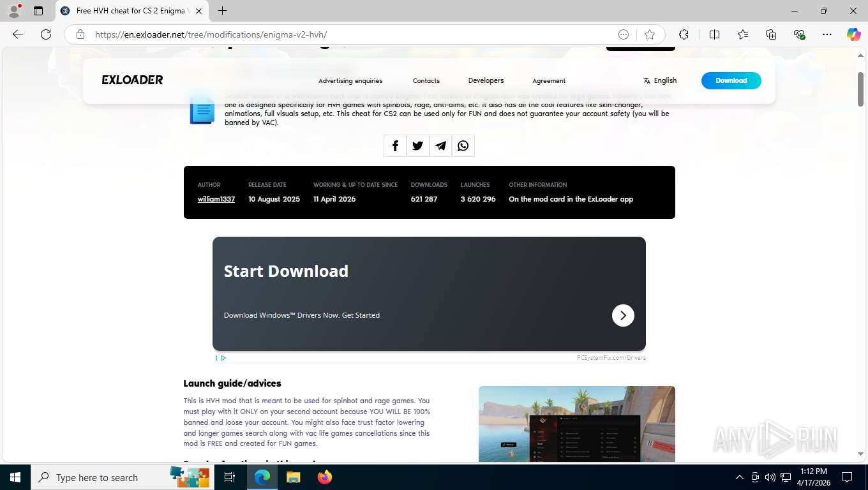View site information lock icon

pos(80,34)
